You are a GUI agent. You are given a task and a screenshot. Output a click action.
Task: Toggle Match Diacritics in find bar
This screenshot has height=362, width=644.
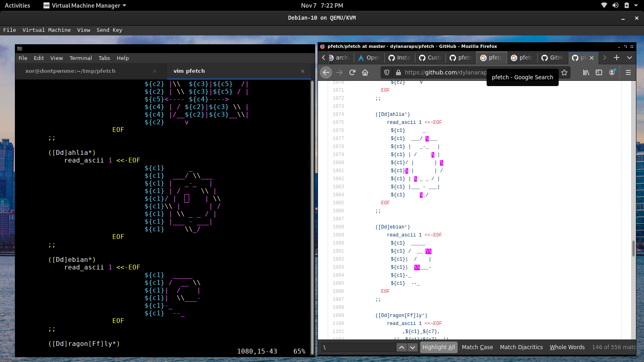tap(521, 347)
